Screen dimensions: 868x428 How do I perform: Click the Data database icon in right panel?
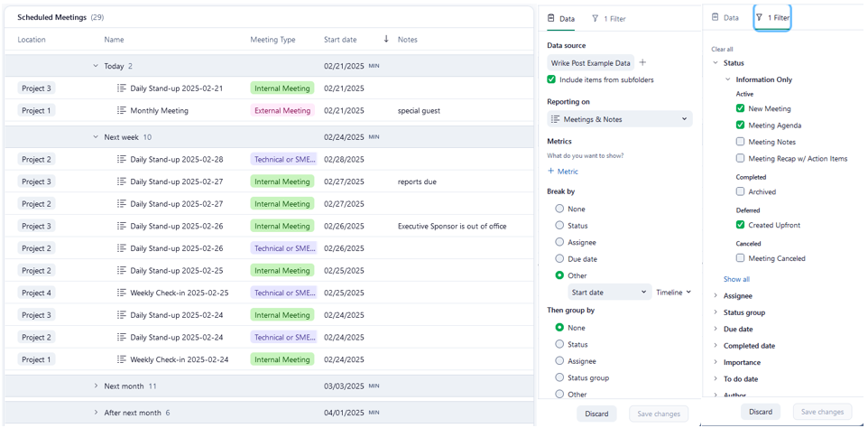[x=716, y=17]
